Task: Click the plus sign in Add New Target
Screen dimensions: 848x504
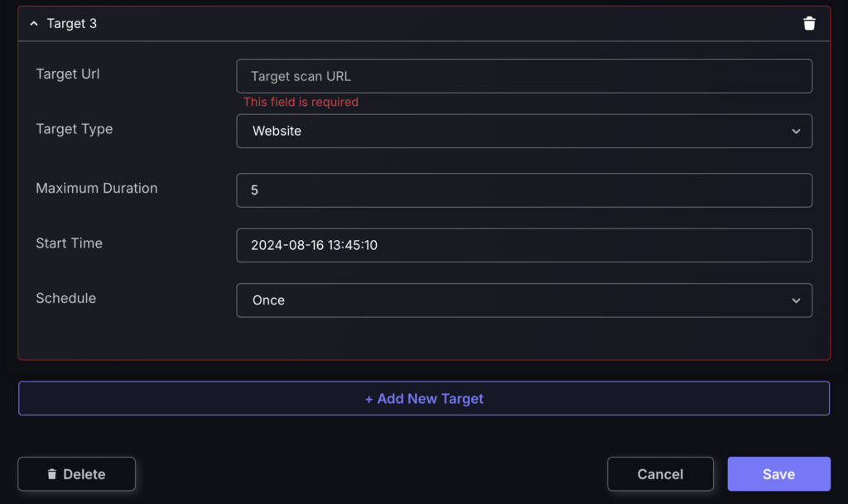Action: pos(369,399)
